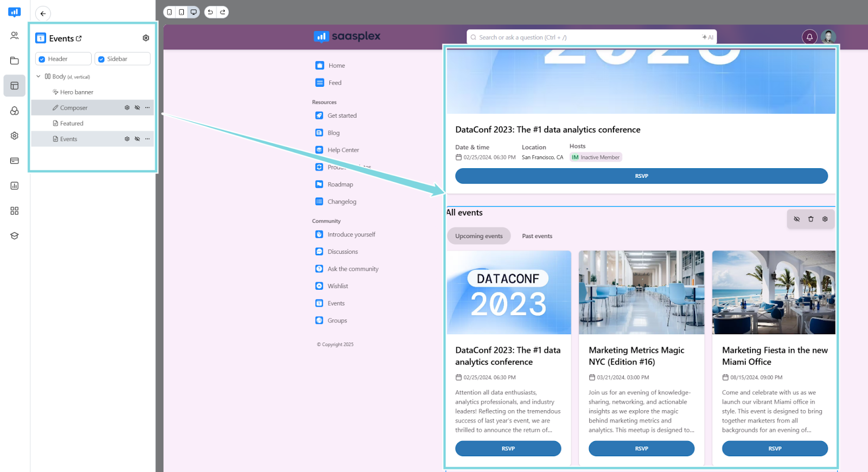Select the Featured block in the tree
868x472 pixels.
(x=72, y=124)
